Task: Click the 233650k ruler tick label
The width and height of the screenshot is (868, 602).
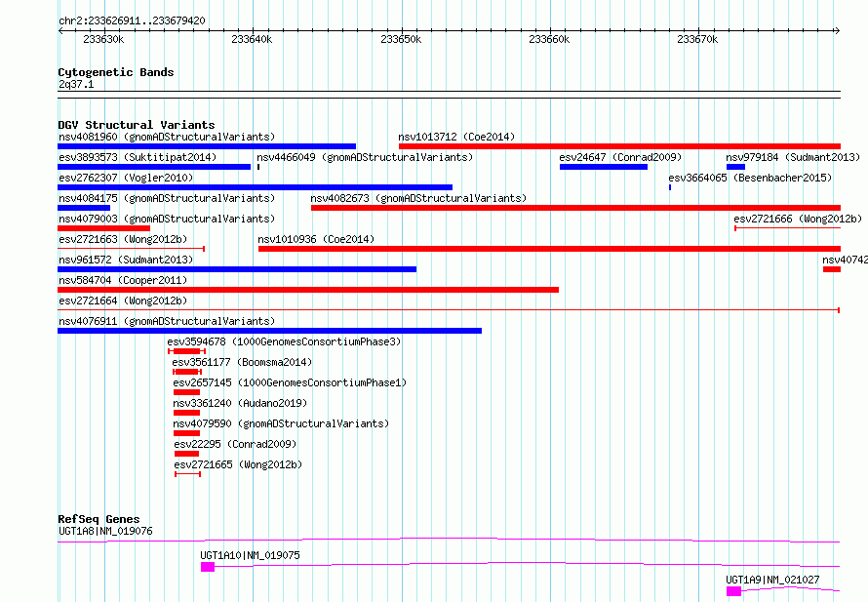Action: pos(401,40)
